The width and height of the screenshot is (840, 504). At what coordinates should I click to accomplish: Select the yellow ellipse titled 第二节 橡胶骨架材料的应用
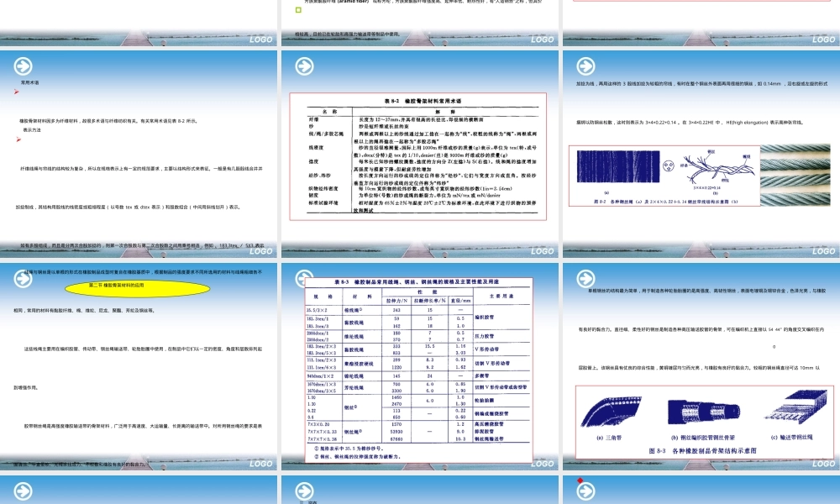(x=138, y=288)
